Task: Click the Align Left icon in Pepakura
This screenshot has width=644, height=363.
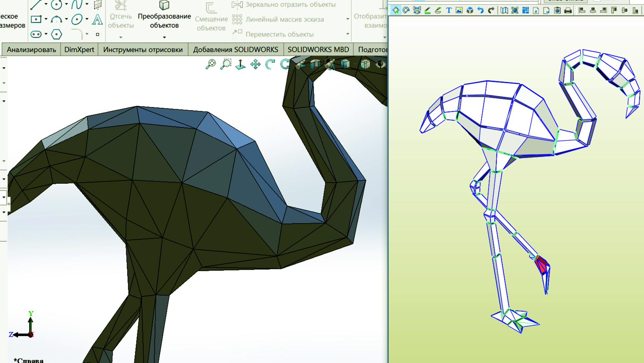Action: [582, 10]
